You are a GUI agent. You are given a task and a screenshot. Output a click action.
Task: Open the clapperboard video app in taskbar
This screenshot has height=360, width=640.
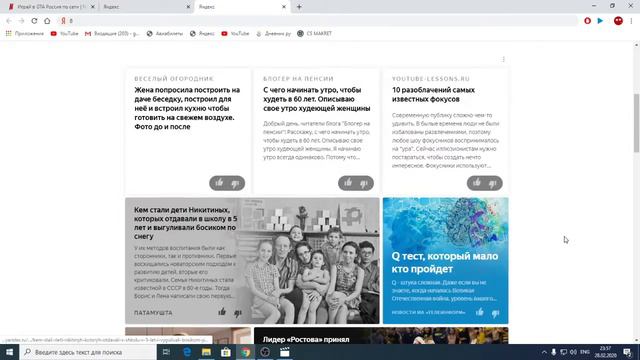(x=284, y=352)
